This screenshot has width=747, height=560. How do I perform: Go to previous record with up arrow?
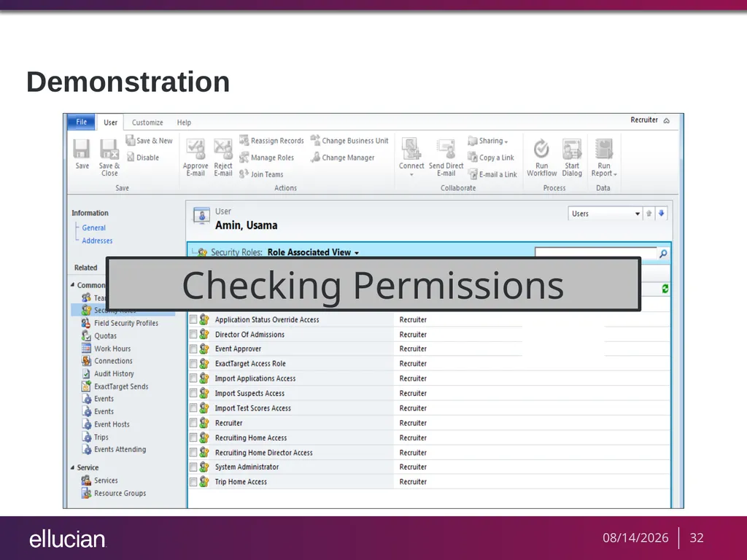pyautogui.click(x=649, y=214)
